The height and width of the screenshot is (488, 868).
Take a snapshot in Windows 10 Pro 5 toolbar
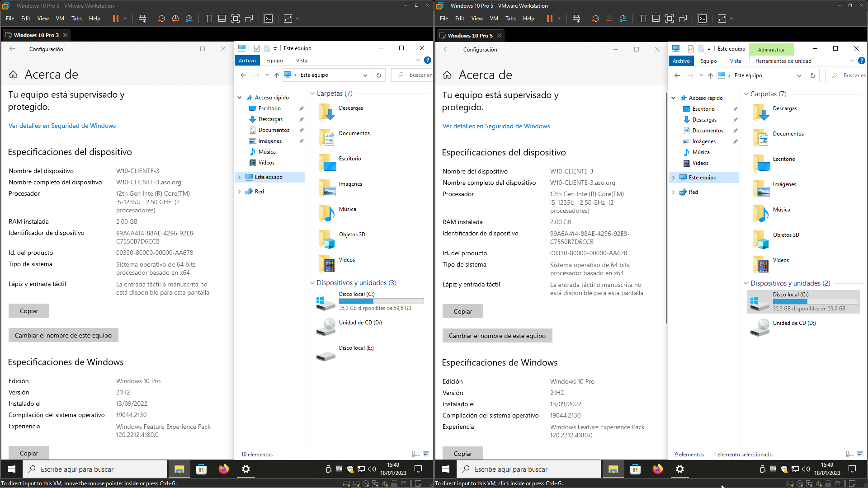(x=595, y=19)
